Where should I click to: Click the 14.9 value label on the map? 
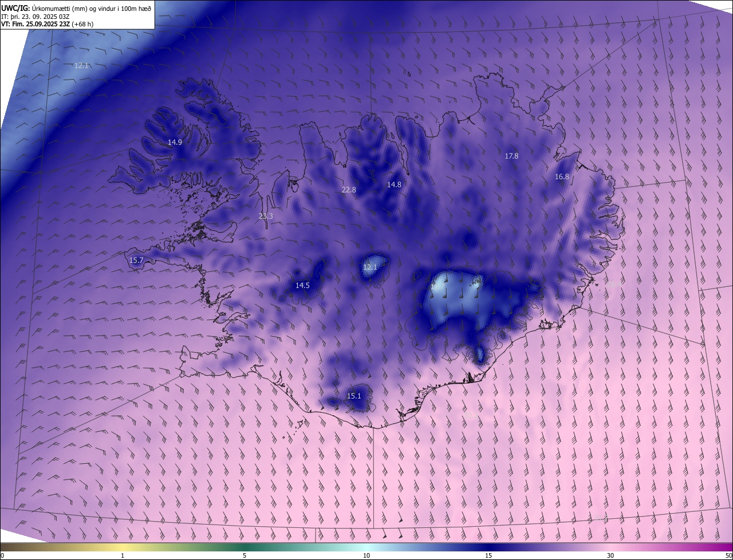(x=175, y=142)
